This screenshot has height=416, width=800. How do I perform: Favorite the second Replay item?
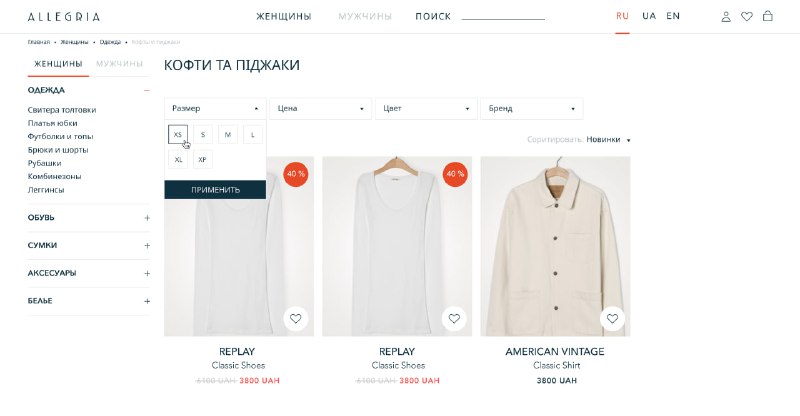click(454, 319)
